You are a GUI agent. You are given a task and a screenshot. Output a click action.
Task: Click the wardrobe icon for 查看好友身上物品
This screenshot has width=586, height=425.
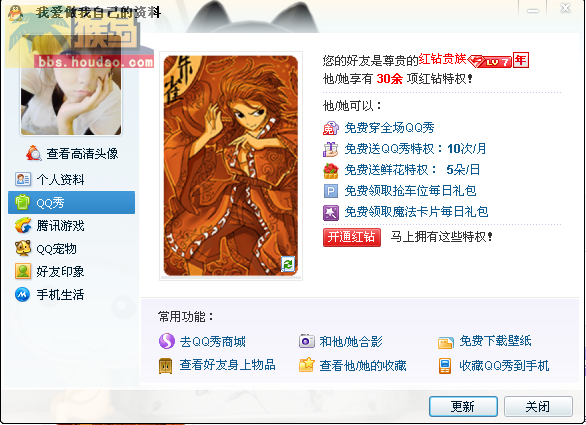click(166, 366)
